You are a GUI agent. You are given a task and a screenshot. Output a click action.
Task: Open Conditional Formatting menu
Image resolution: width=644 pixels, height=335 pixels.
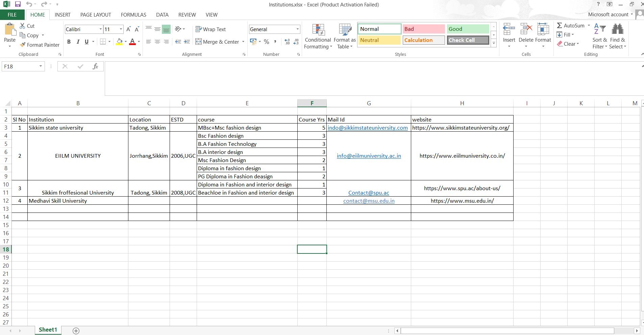(x=318, y=36)
